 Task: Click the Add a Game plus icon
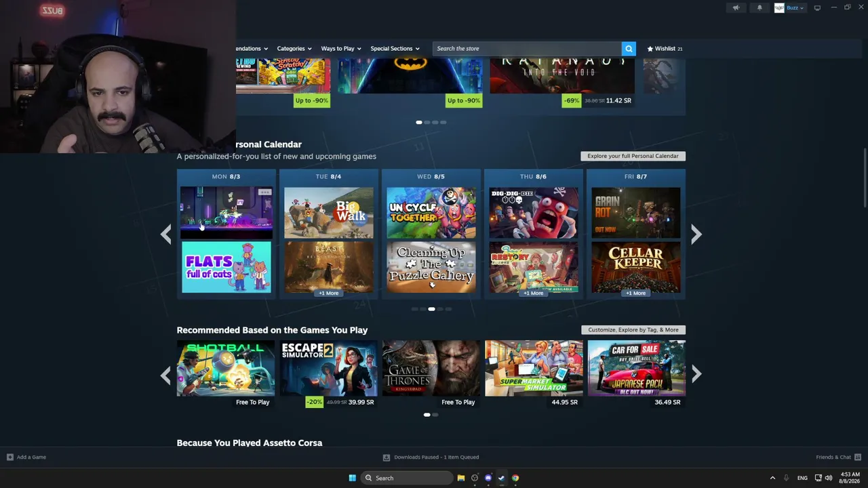[9, 457]
